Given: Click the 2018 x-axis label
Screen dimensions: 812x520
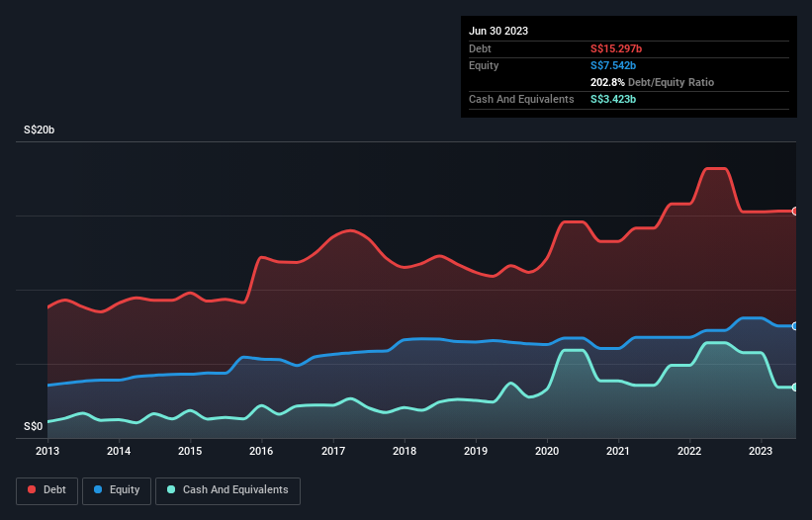Looking at the screenshot, I should coord(405,451).
